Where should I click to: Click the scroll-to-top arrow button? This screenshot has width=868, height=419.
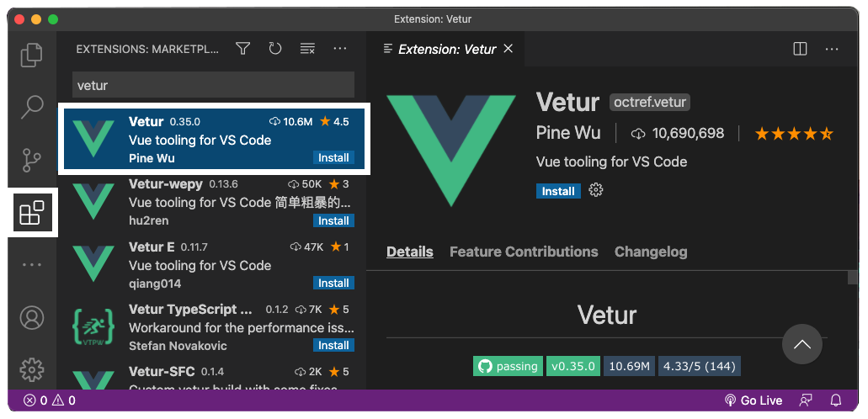[x=802, y=344]
